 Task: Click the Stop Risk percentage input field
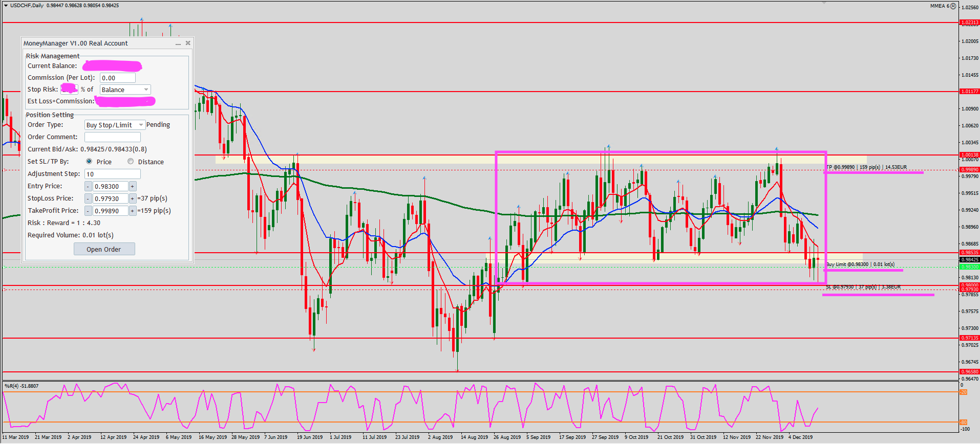[x=69, y=90]
